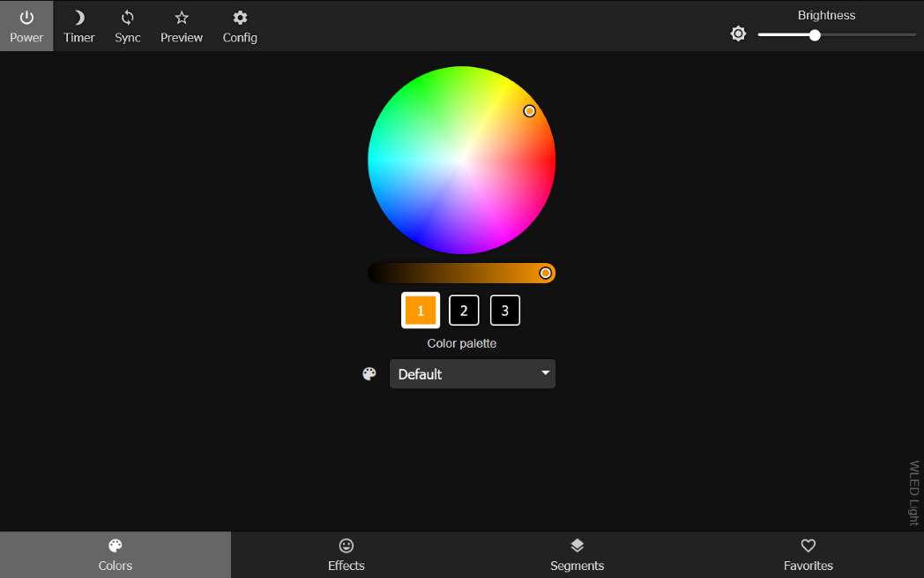Select color slot 2
Image resolution: width=924 pixels, height=578 pixels.
coord(464,311)
